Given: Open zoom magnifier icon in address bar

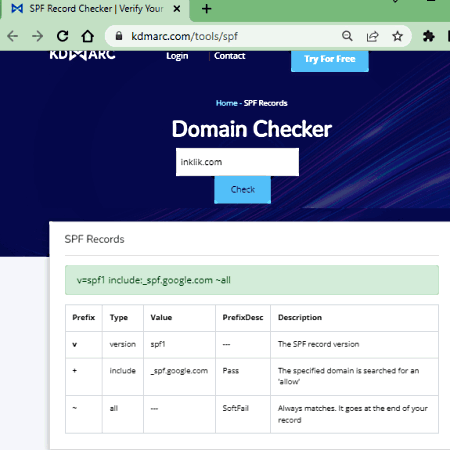Looking at the screenshot, I should pos(347,36).
